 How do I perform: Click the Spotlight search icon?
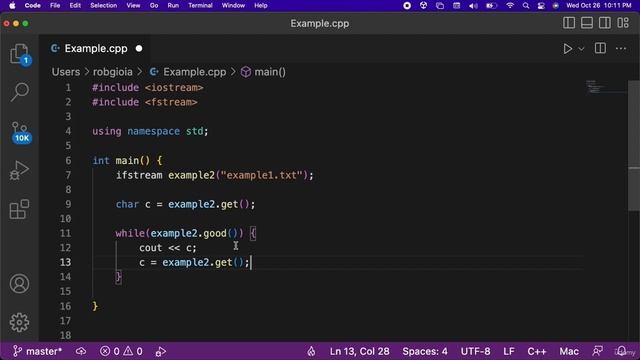coord(526,5)
